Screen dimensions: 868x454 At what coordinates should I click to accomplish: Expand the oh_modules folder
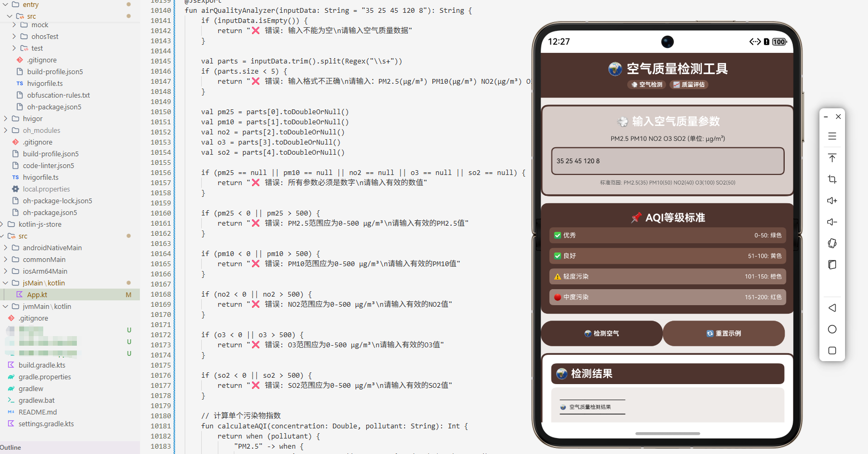5,130
